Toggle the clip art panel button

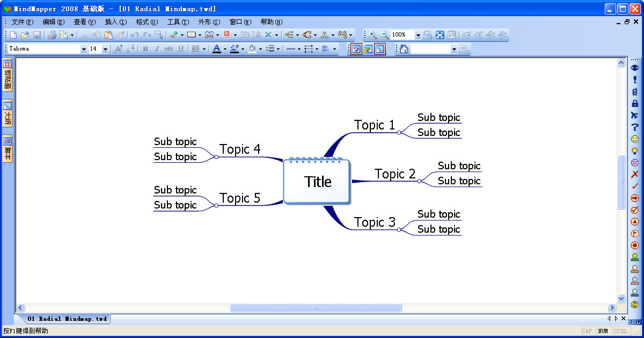8,76
